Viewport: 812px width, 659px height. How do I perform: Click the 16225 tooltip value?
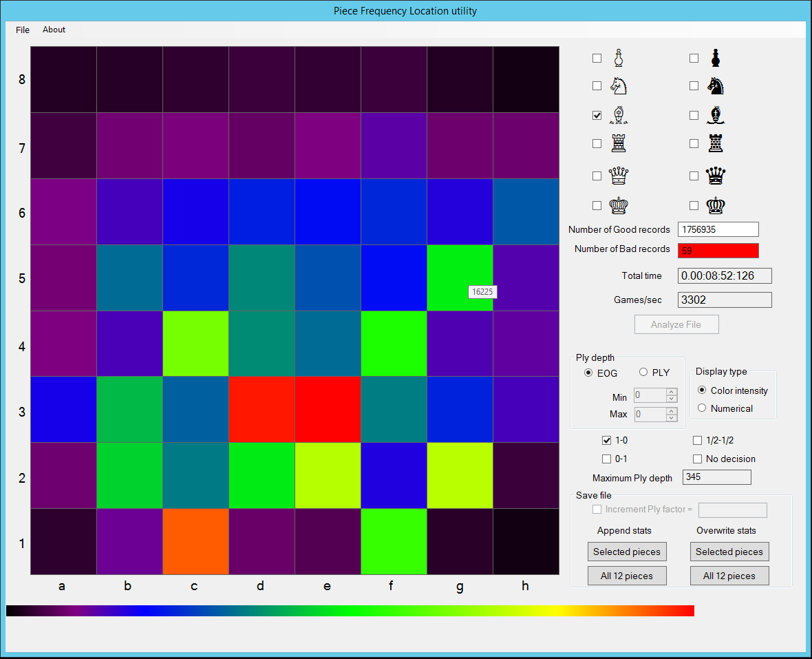coord(482,292)
